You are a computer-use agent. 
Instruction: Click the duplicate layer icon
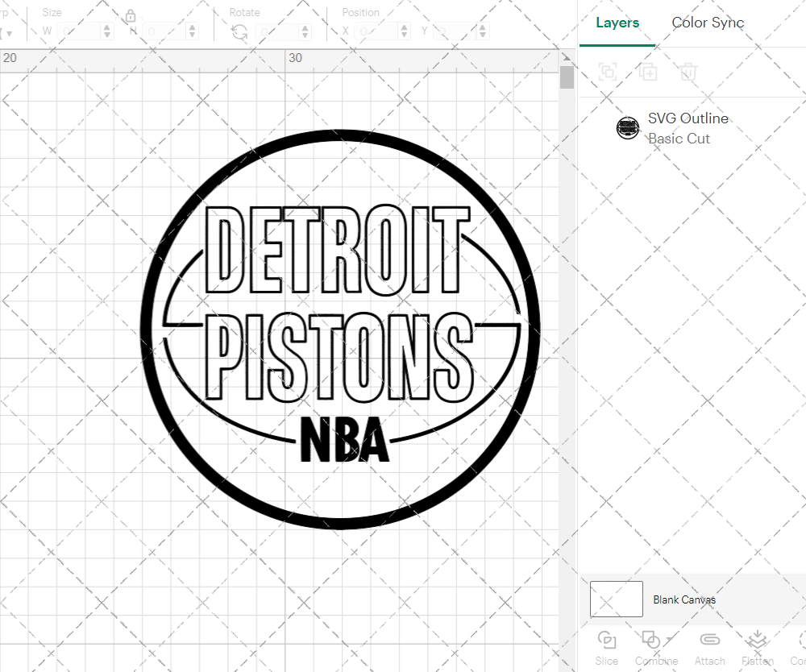pos(647,72)
